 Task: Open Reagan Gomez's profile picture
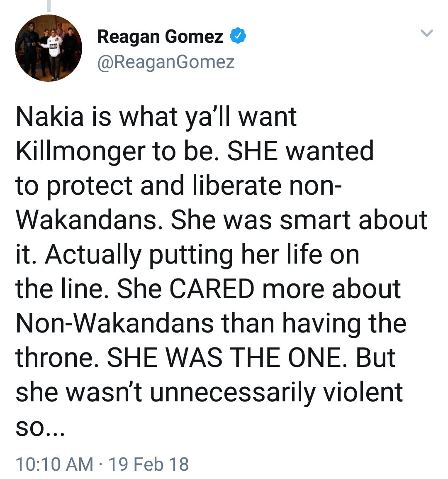(49, 48)
